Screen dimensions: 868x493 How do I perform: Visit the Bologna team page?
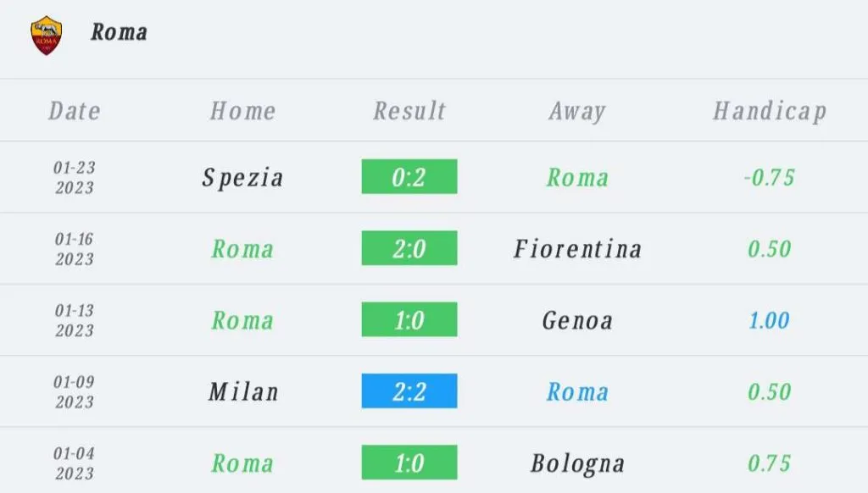(577, 463)
